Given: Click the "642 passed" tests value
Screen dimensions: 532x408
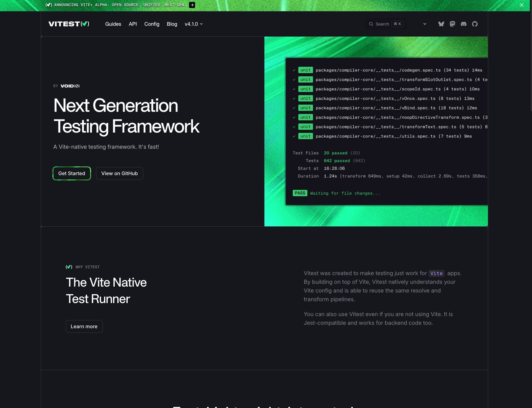Looking at the screenshot, I should point(337,161).
